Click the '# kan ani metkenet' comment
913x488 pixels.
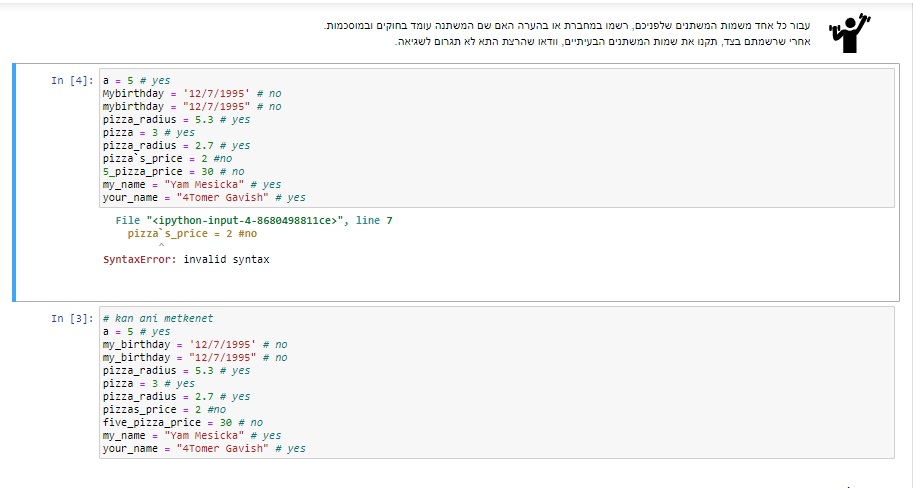point(157,319)
